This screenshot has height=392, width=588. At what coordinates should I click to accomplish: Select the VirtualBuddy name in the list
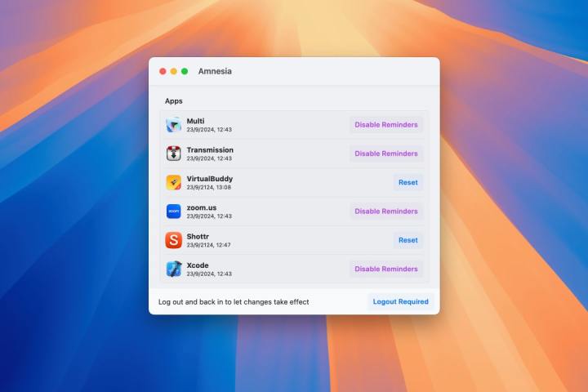[x=210, y=178]
